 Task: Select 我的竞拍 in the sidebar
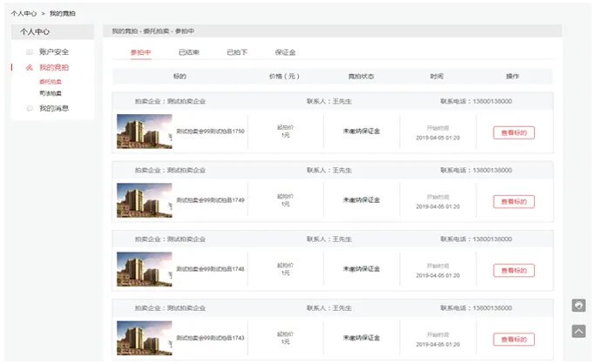[54, 68]
